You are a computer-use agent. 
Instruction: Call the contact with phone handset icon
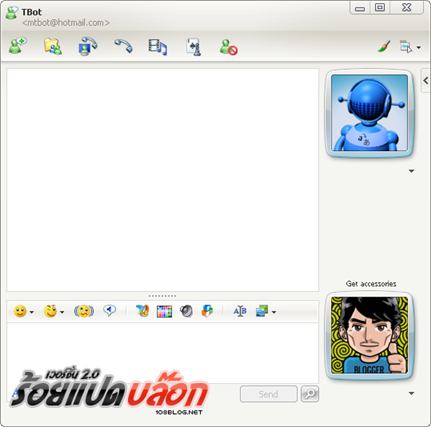click(x=123, y=46)
